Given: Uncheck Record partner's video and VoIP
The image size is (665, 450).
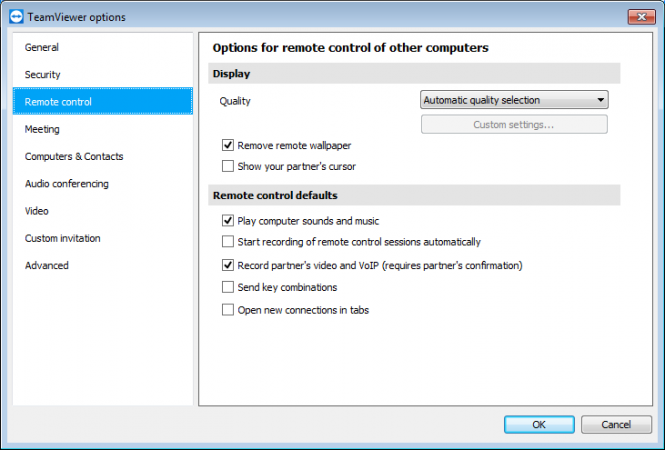Looking at the screenshot, I should [228, 265].
